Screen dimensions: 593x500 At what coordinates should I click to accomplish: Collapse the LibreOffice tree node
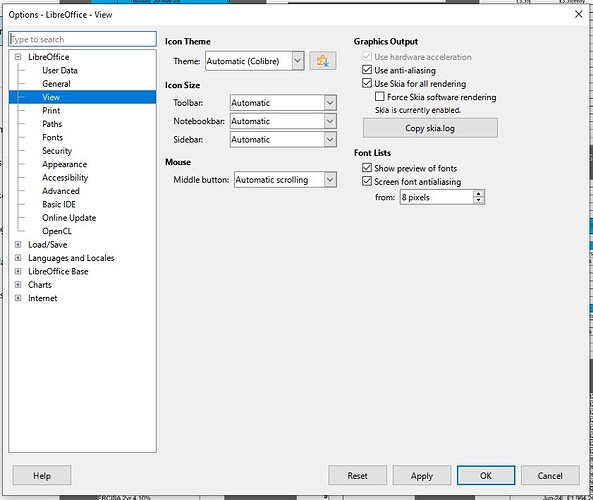(x=18, y=57)
